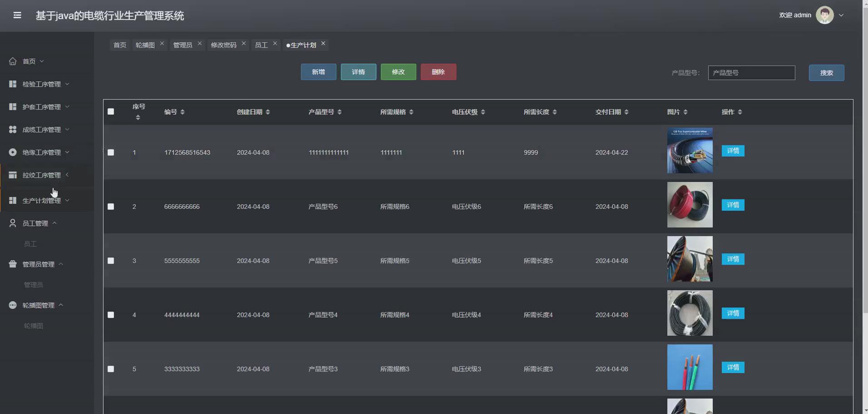Screen dimensions: 868x414
Task: Switch to the 轮播图 tab
Action: [x=145, y=45]
